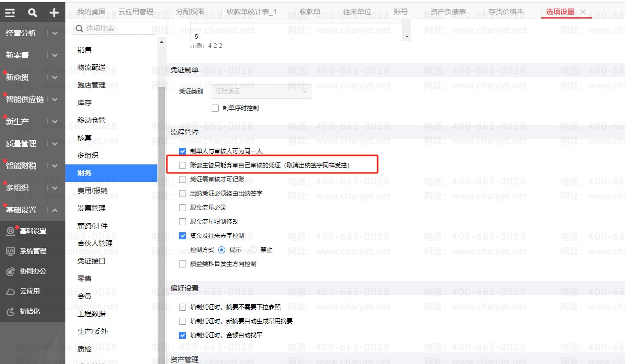Click the 基础设置 gear icon in submenu

[x=10, y=231]
